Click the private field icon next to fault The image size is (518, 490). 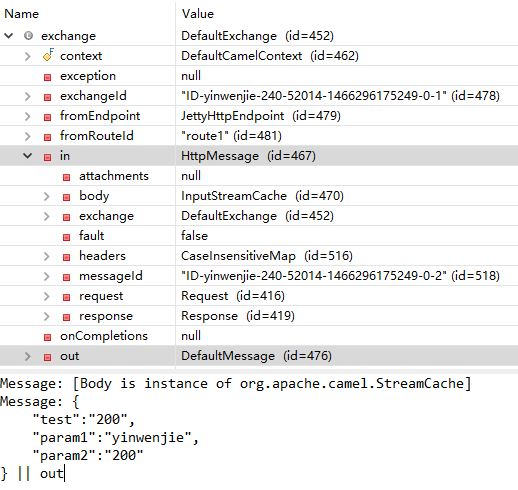[67, 237]
